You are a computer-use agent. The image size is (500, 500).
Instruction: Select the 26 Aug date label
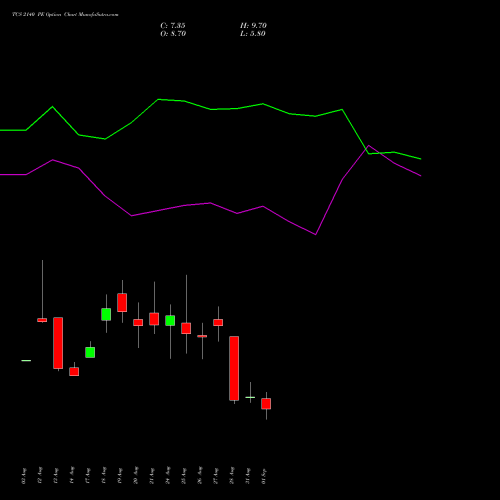[x=200, y=475]
